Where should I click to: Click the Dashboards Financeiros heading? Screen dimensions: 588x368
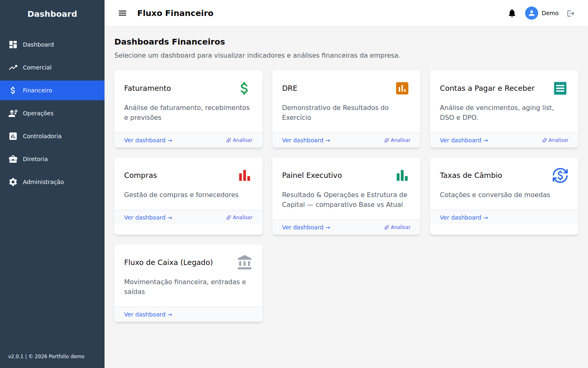[169, 42]
